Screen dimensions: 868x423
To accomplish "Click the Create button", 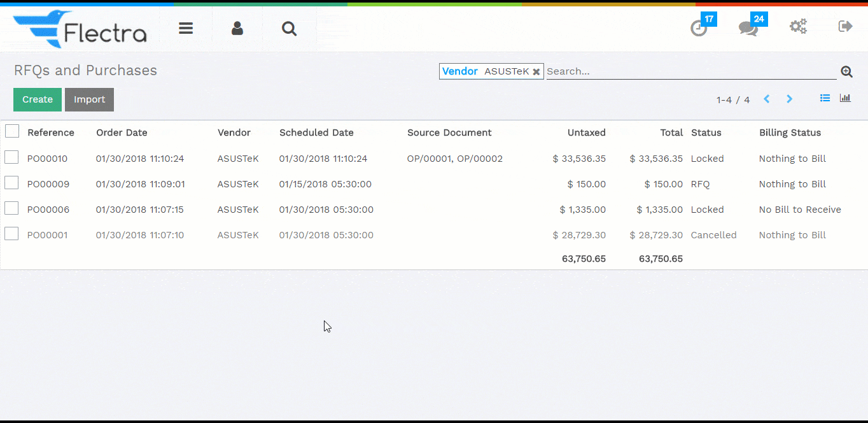I will coord(38,100).
